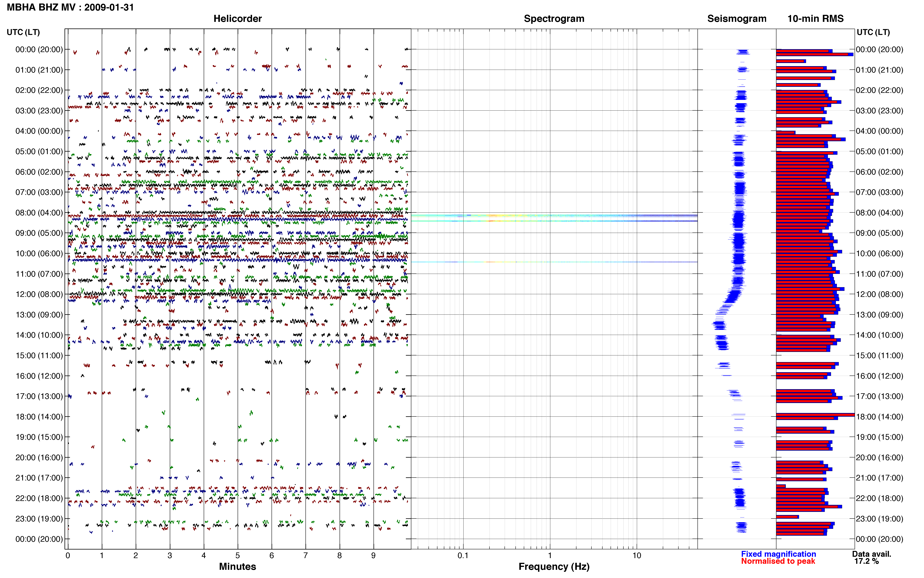924x578 pixels.
Task: Click the 'Fixed magnification' legend text
Action: (778, 554)
